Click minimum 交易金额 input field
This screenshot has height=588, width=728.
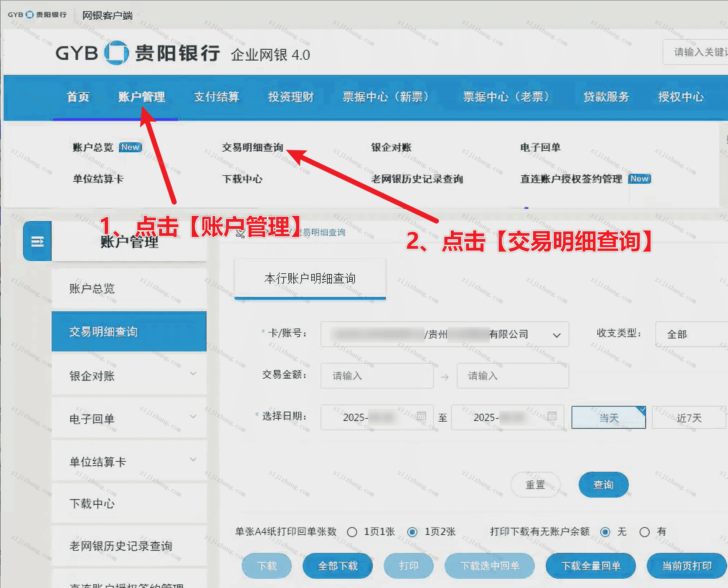pyautogui.click(x=377, y=376)
